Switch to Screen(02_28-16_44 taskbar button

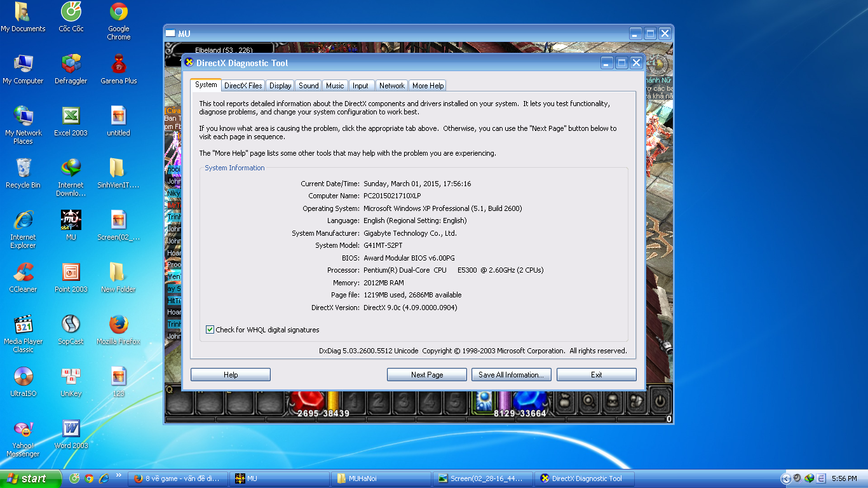[x=483, y=478]
